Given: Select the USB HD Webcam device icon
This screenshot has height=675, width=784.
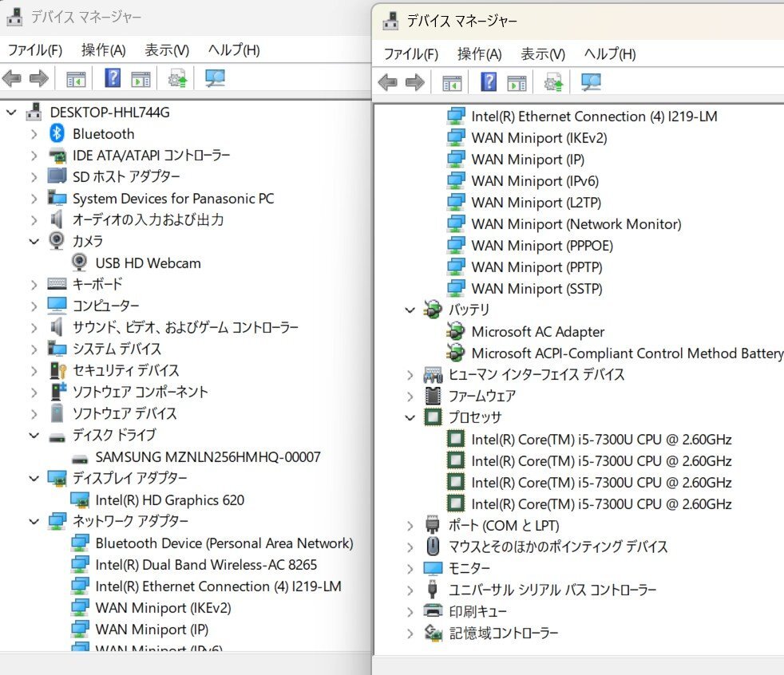Looking at the screenshot, I should point(79,262).
